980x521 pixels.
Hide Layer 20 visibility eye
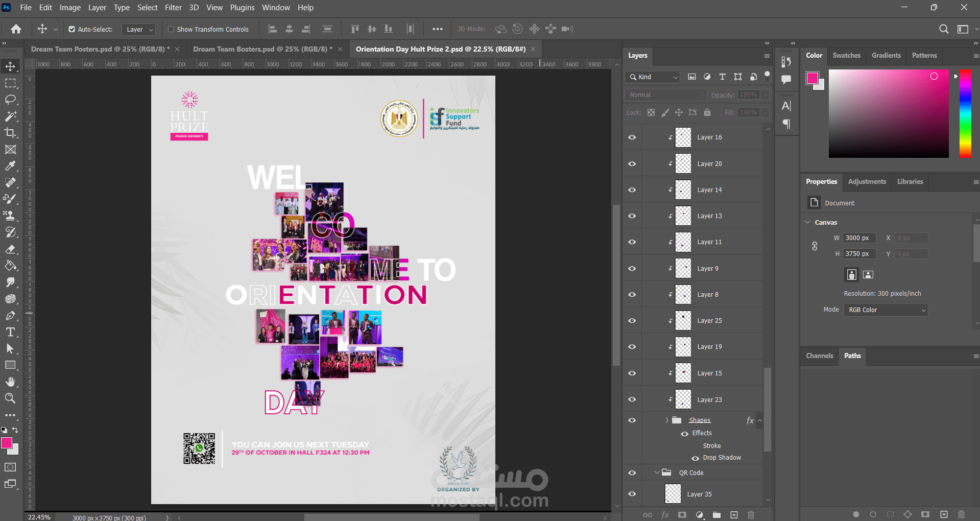click(632, 164)
